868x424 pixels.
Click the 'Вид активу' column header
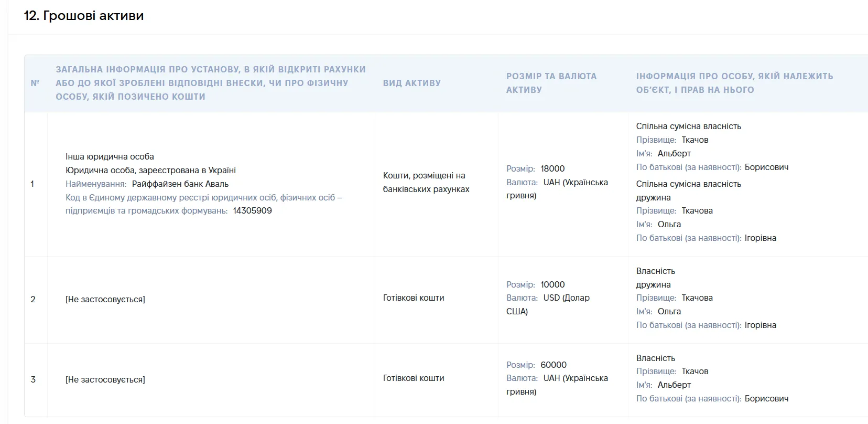[x=412, y=83]
